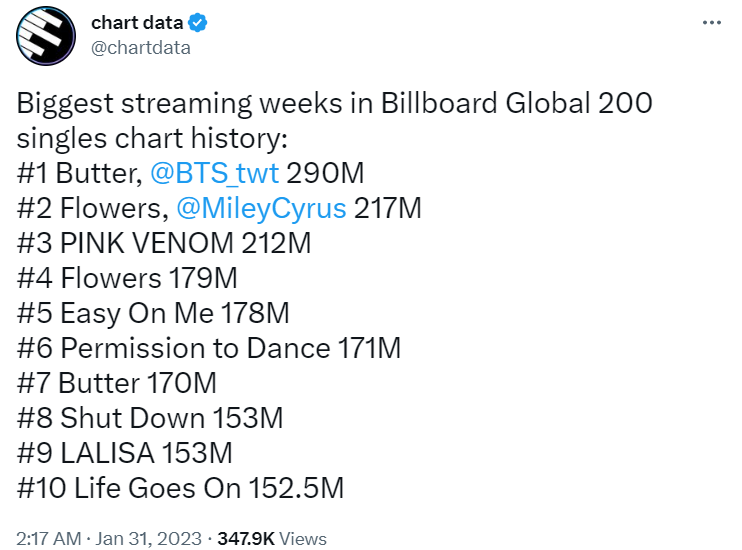Open the chart data profile avatar

pos(46,35)
